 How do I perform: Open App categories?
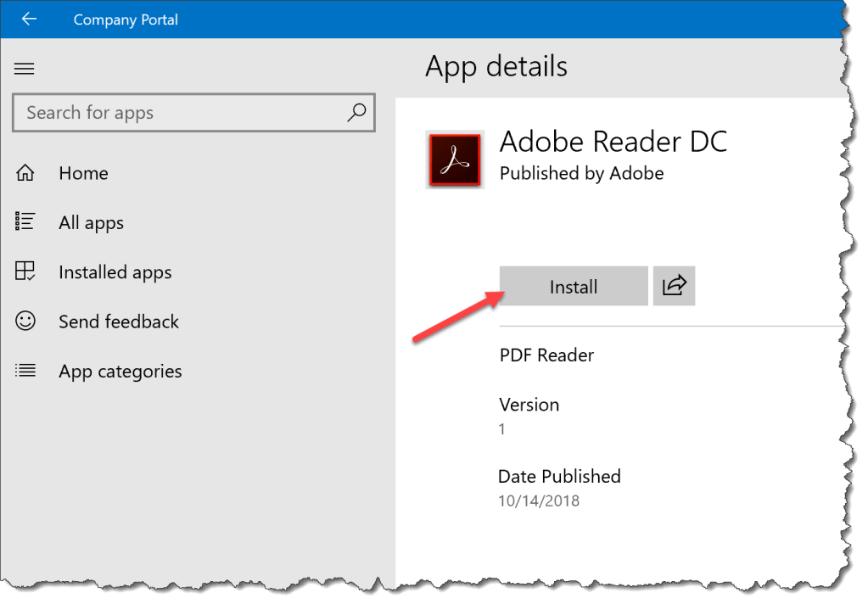pyautogui.click(x=120, y=371)
